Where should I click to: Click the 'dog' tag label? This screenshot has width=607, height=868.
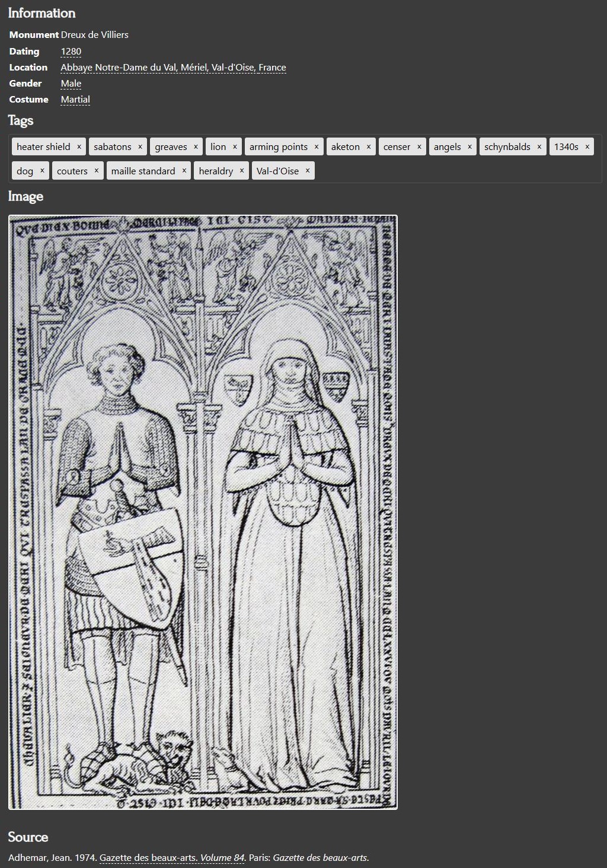click(25, 171)
